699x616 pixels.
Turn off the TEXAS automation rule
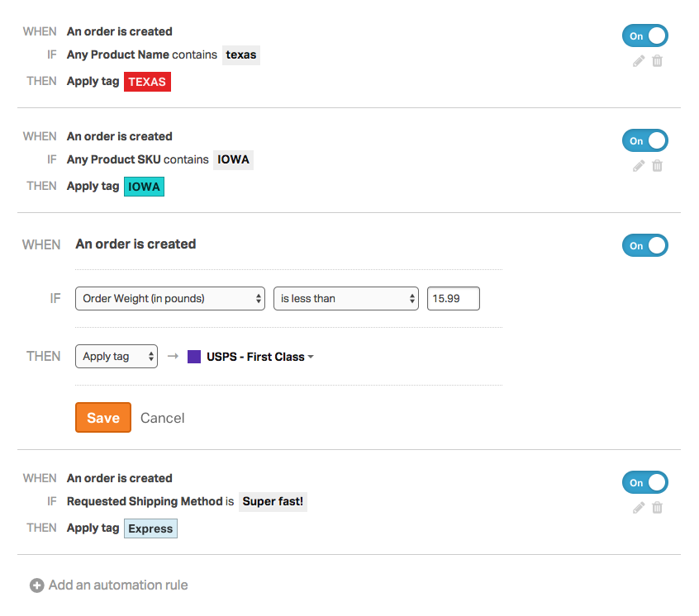point(645,36)
